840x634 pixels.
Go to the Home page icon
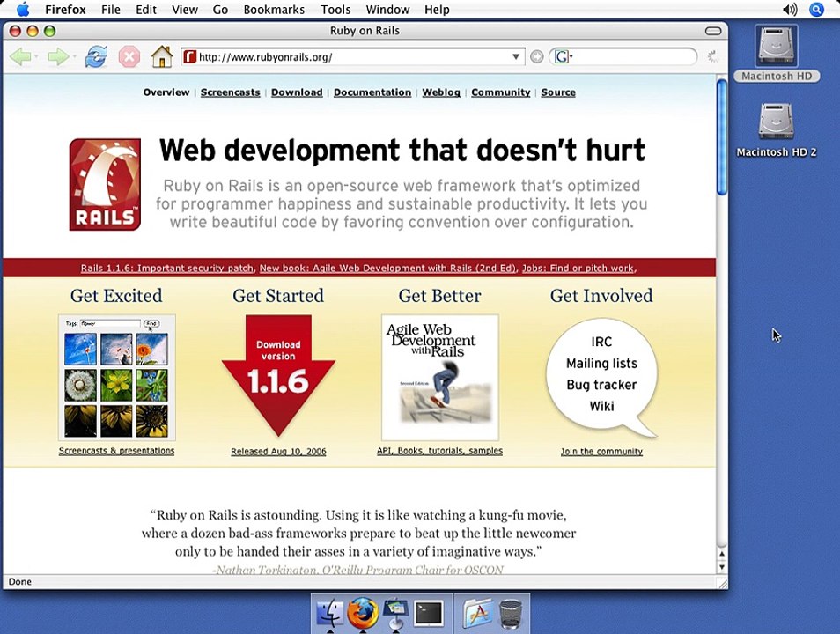(x=162, y=56)
